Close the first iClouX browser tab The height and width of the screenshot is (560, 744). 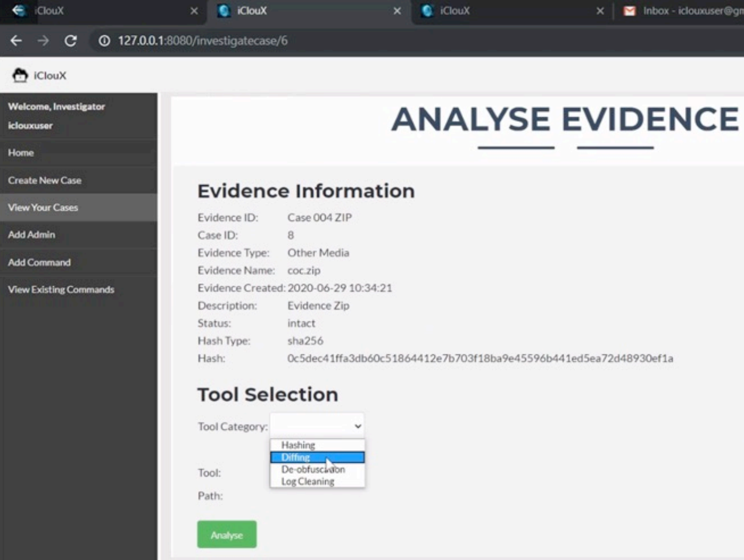194,11
